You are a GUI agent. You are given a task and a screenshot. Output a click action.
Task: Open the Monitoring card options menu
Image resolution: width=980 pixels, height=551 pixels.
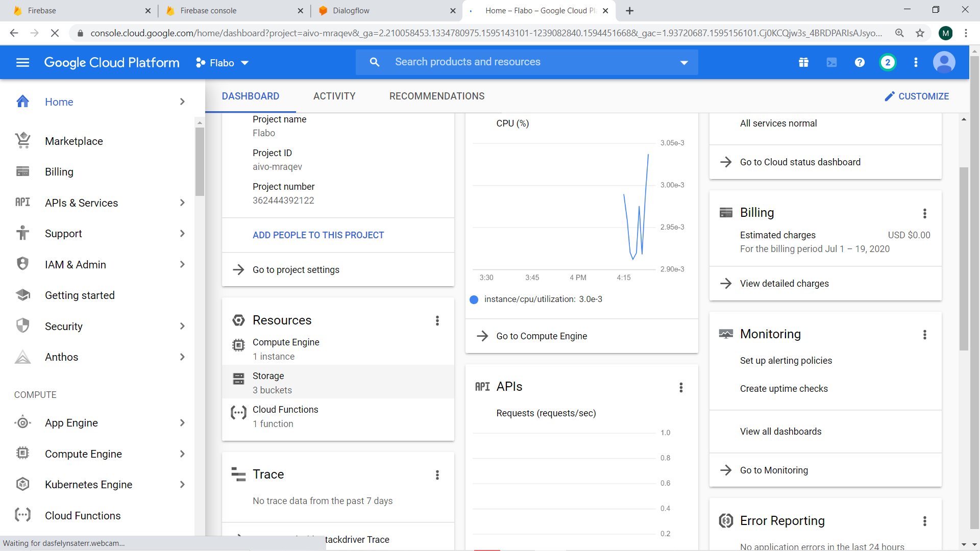[x=925, y=335]
